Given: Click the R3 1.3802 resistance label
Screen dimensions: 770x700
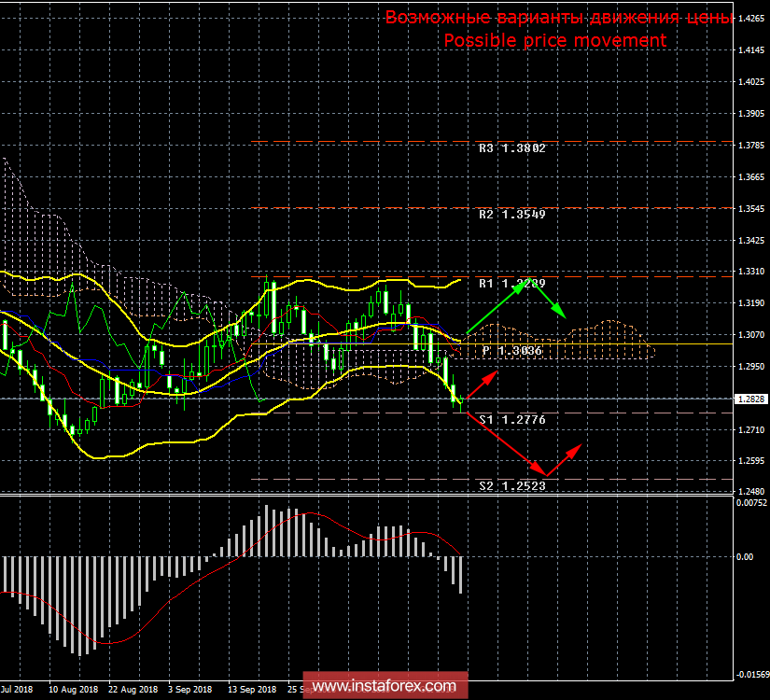Looking at the screenshot, I should [511, 147].
